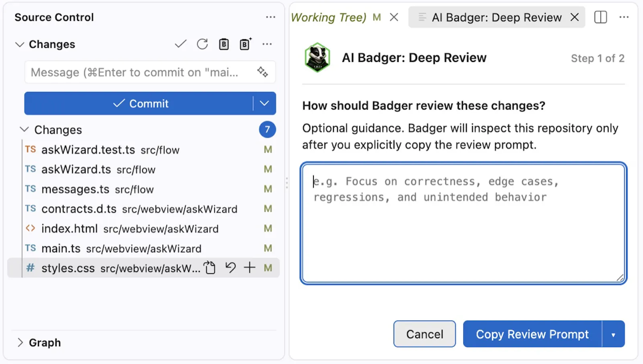Screen dimensions: 643x364
Task: Switch to the Working Tree tab
Action: click(x=329, y=17)
